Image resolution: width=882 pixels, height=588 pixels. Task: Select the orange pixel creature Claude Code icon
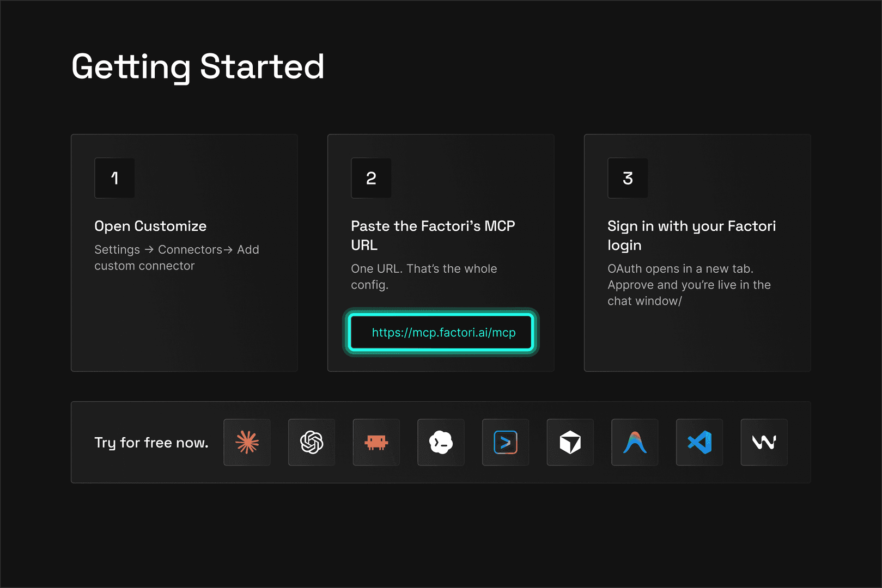click(376, 442)
